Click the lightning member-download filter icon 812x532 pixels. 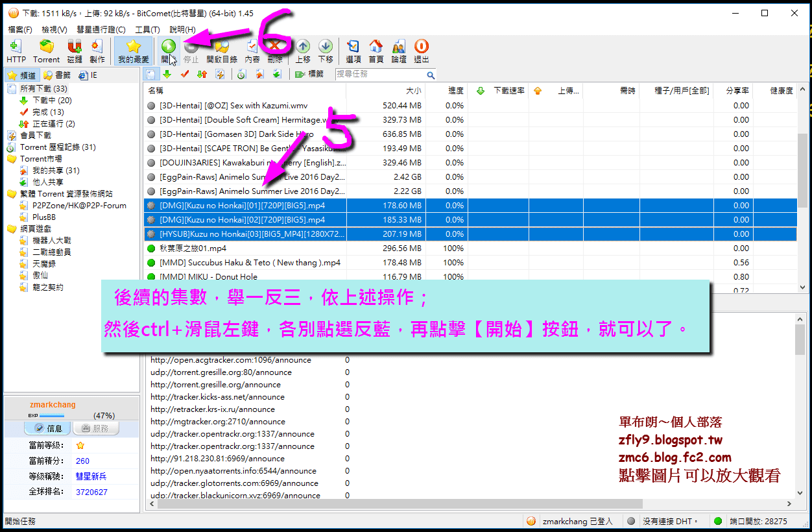[220, 74]
